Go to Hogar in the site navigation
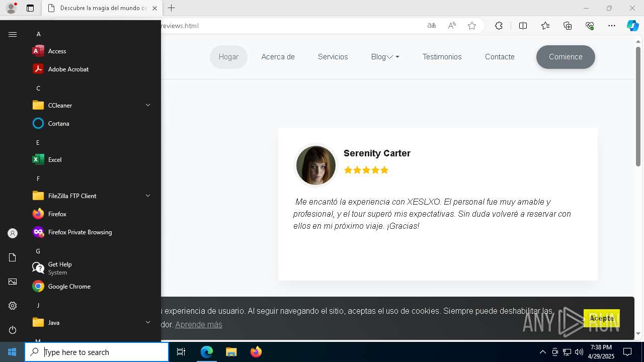This screenshot has width=644, height=362. coord(228,57)
